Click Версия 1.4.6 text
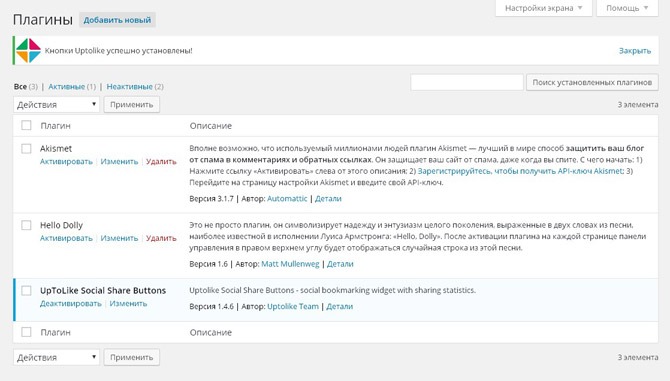 point(212,306)
